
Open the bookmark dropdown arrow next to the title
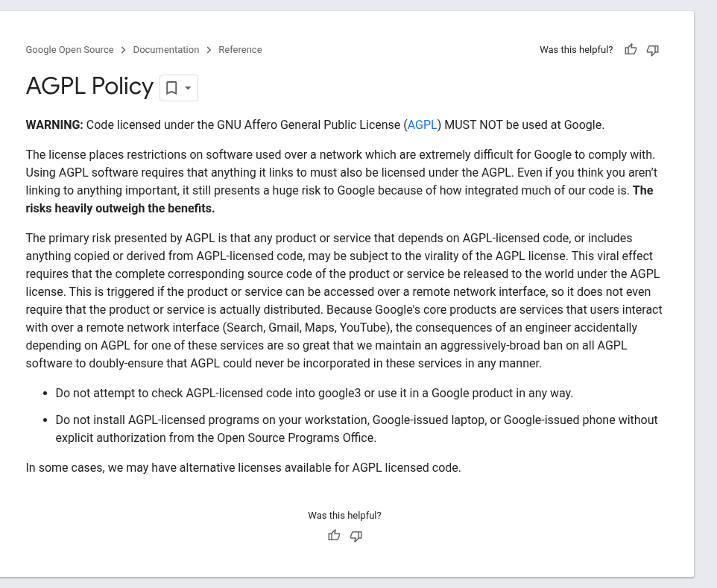188,88
